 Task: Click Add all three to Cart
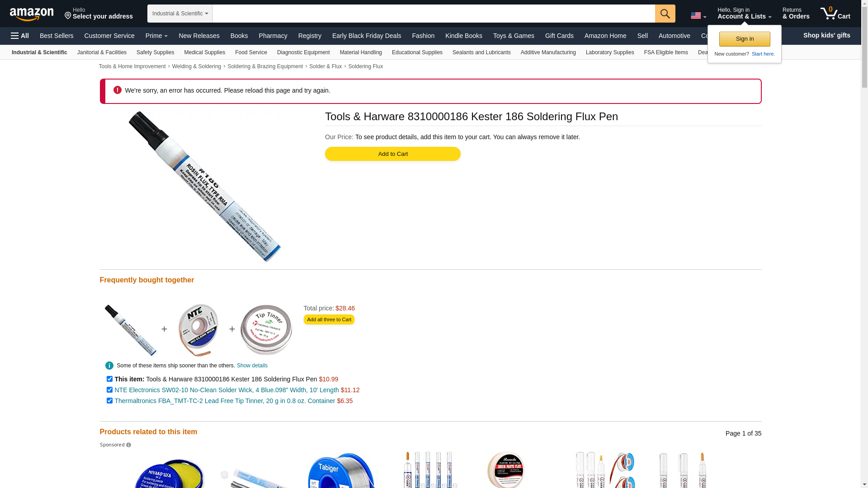(x=329, y=319)
